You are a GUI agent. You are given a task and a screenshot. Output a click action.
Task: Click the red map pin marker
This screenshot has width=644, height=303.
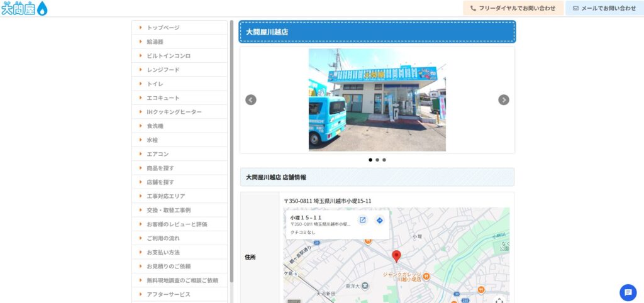[396, 255]
